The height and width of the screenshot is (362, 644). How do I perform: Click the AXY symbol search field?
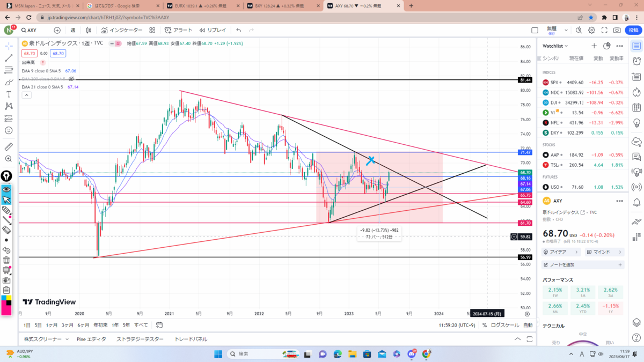coord(34,31)
